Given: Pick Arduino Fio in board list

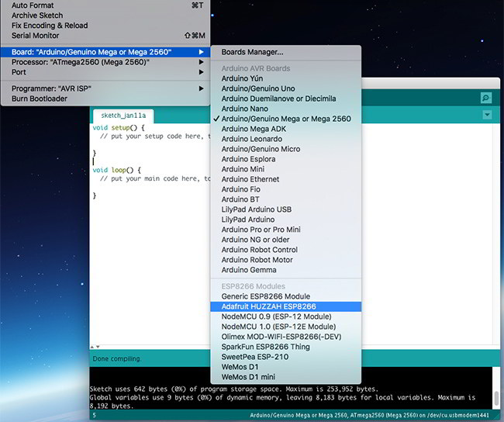Looking at the screenshot, I should point(286,189).
